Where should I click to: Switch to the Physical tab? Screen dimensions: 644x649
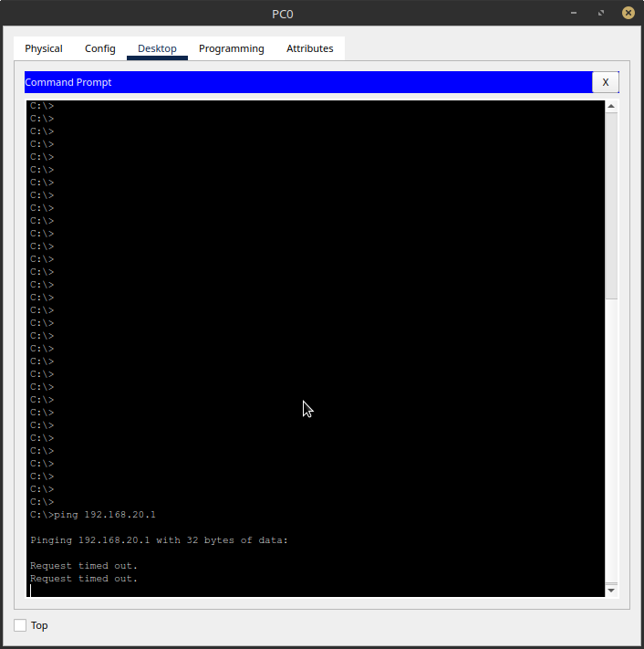point(44,48)
